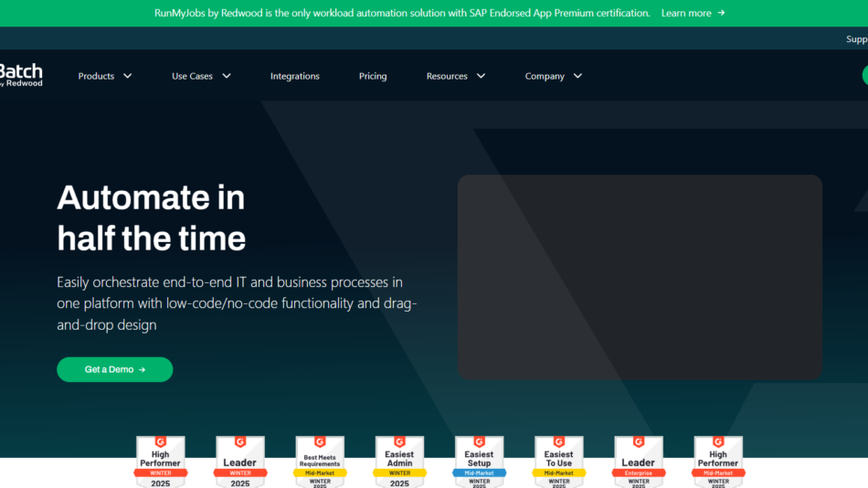Click the first High Performer Winter 2025 badge

click(x=161, y=461)
